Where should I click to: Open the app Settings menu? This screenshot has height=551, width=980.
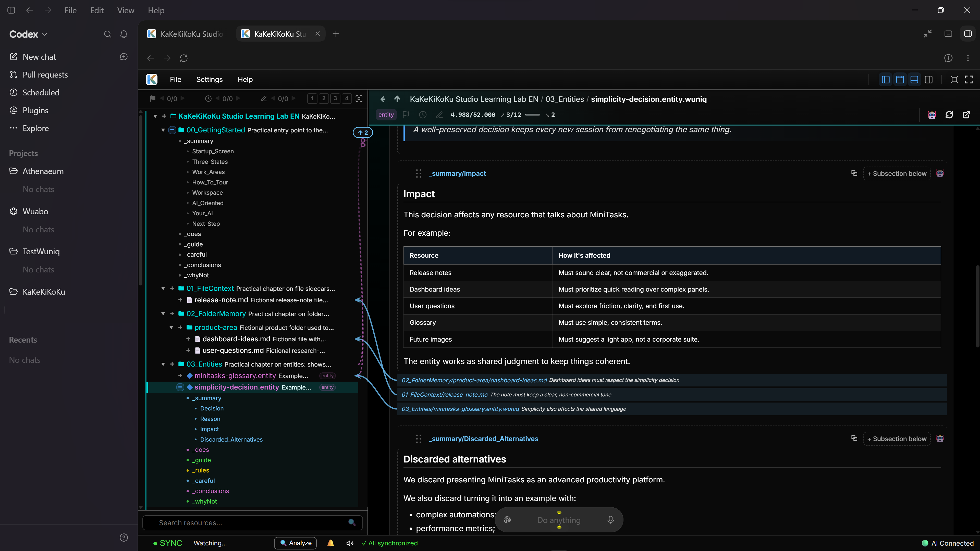click(209, 80)
